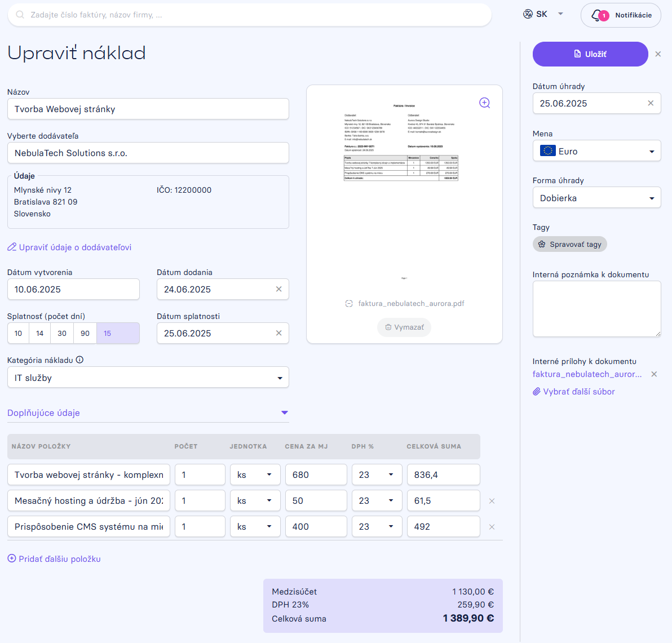Click Pridať ďalšiu položku link

tap(54, 558)
